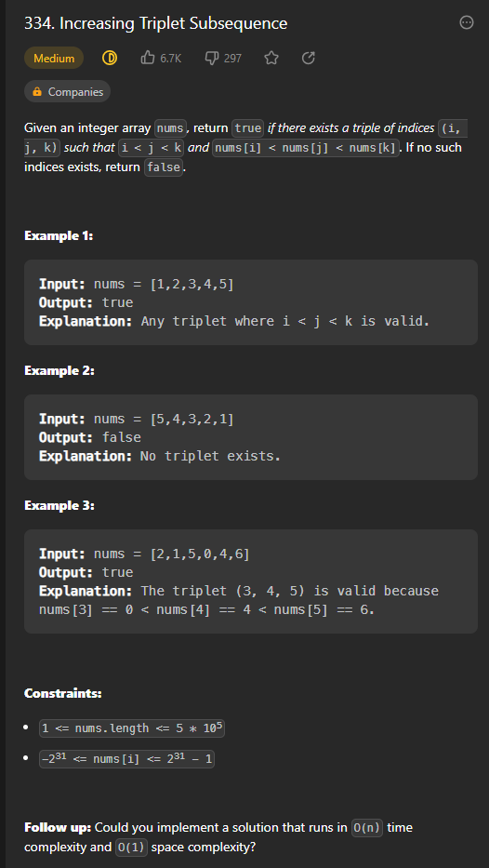Click the O(1) inline code in follow up
The image size is (489, 868).
(x=132, y=848)
